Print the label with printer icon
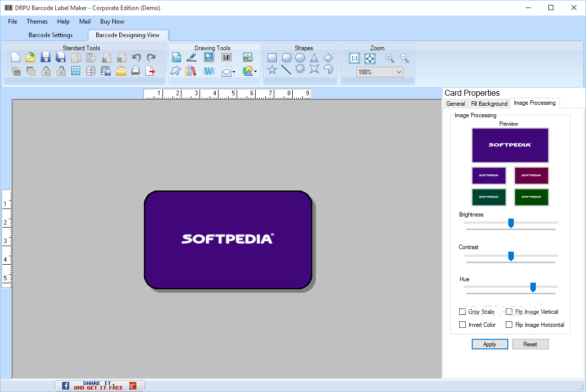This screenshot has height=392, width=586. click(x=136, y=71)
